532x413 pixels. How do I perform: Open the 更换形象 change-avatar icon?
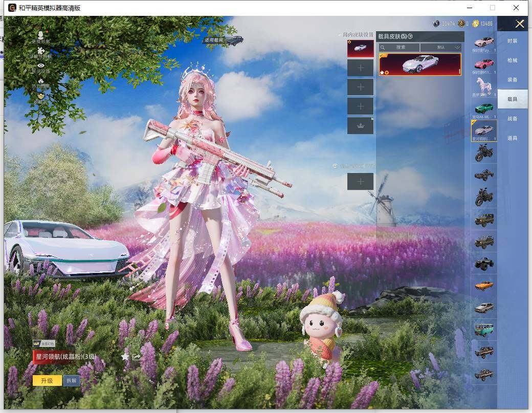click(41, 37)
